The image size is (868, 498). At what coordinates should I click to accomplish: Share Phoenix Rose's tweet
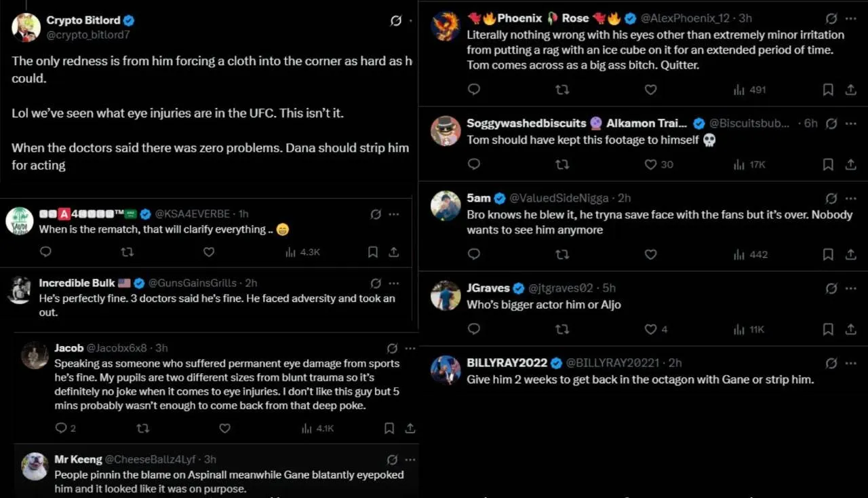point(850,90)
